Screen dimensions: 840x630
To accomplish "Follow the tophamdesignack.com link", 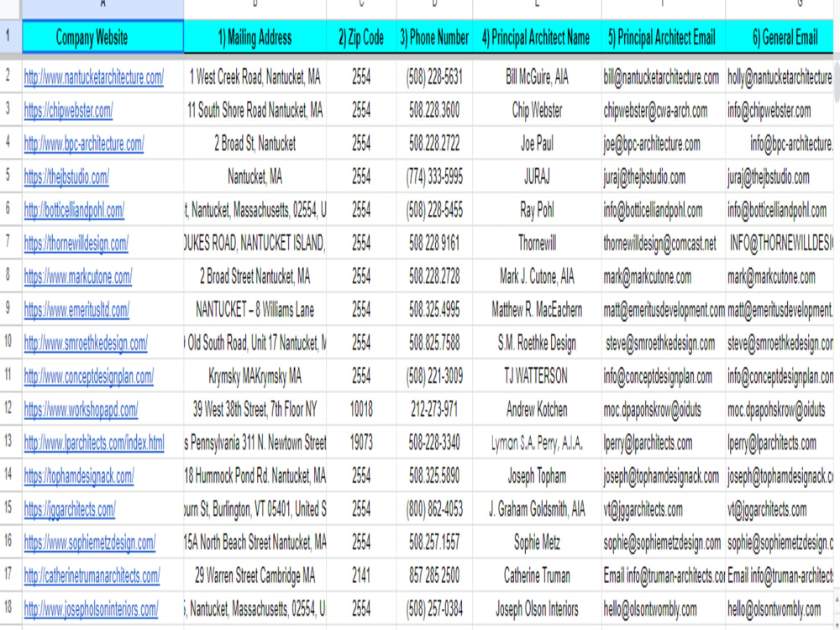I will (79, 476).
